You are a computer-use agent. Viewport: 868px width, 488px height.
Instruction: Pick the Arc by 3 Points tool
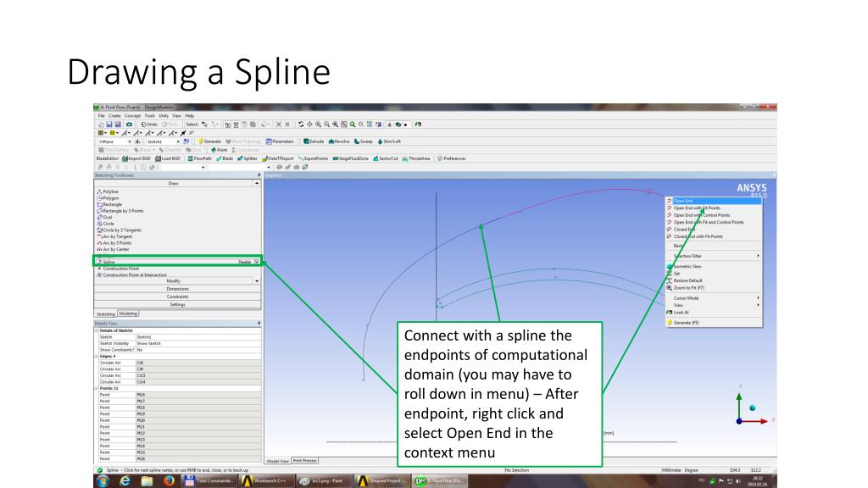[x=114, y=243]
